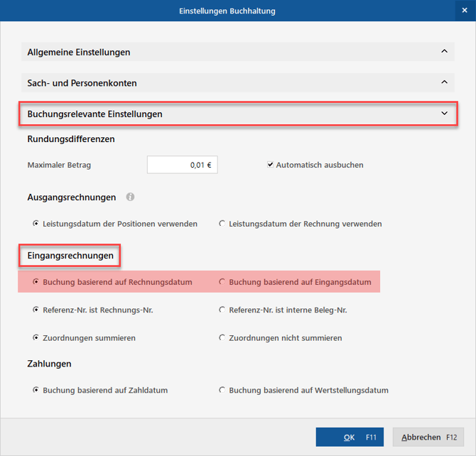Click the Eingangsrechnungen heading
Screen dimensions: 476x456
[x=70, y=256]
